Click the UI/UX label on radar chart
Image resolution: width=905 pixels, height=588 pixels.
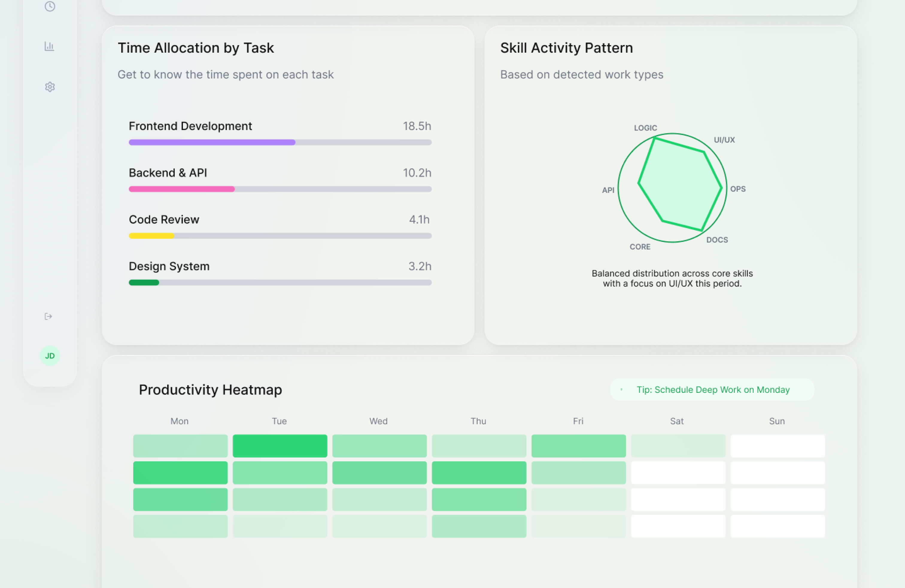click(724, 140)
